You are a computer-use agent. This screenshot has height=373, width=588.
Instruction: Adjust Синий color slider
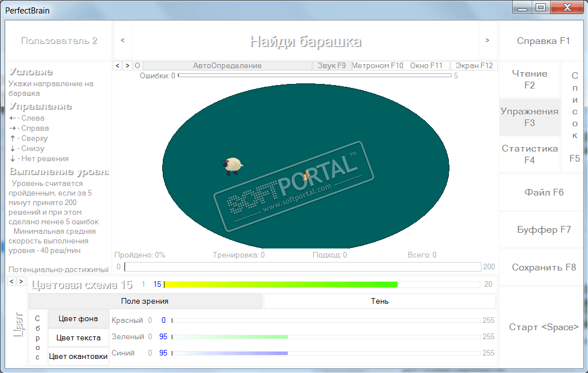pos(326,353)
